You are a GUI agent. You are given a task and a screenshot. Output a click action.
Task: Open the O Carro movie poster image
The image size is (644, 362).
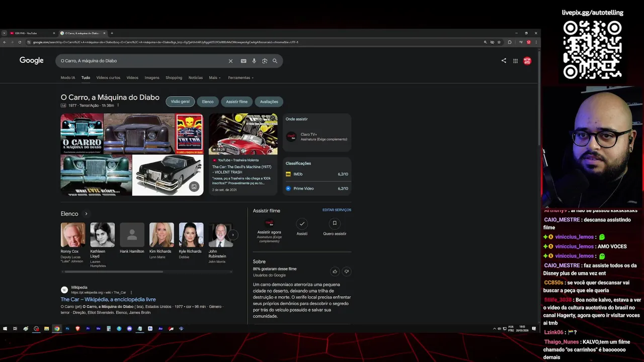click(82, 134)
